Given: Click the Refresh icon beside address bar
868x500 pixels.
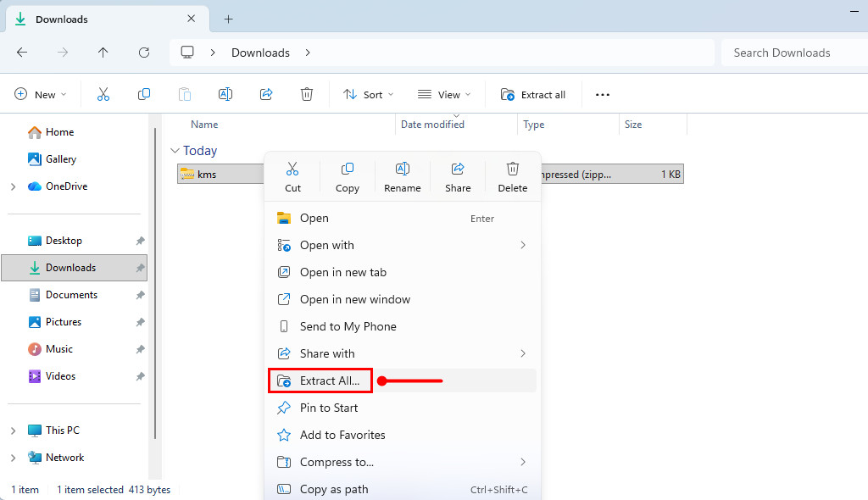Looking at the screenshot, I should pyautogui.click(x=143, y=53).
